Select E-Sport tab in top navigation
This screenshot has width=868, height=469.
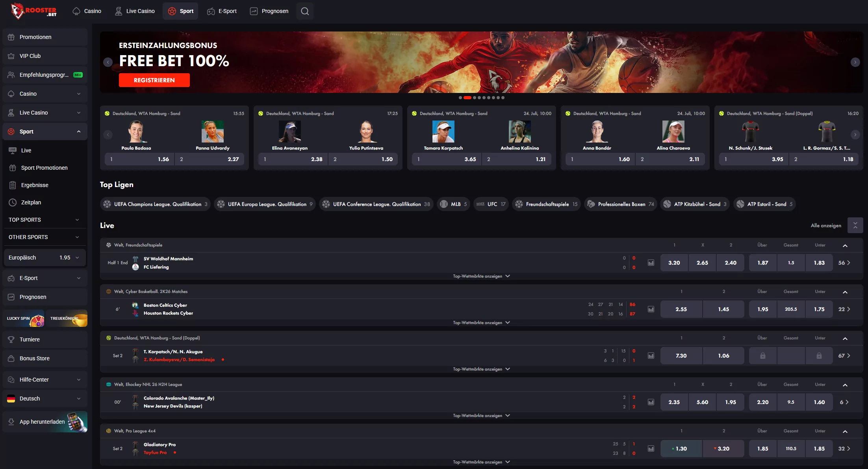(x=222, y=11)
